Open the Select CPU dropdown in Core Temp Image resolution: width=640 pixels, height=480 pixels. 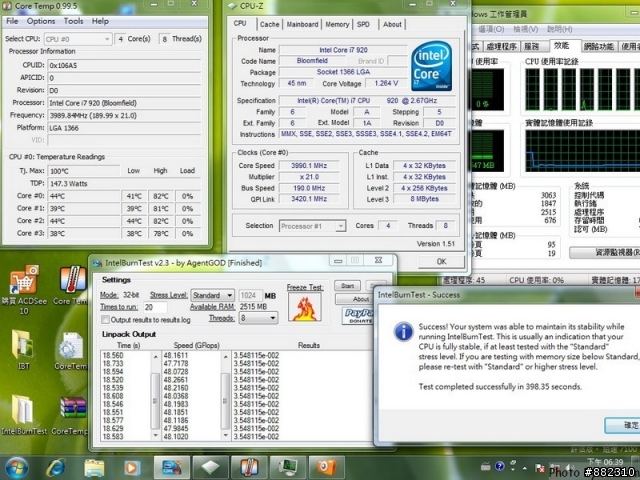tap(78, 39)
